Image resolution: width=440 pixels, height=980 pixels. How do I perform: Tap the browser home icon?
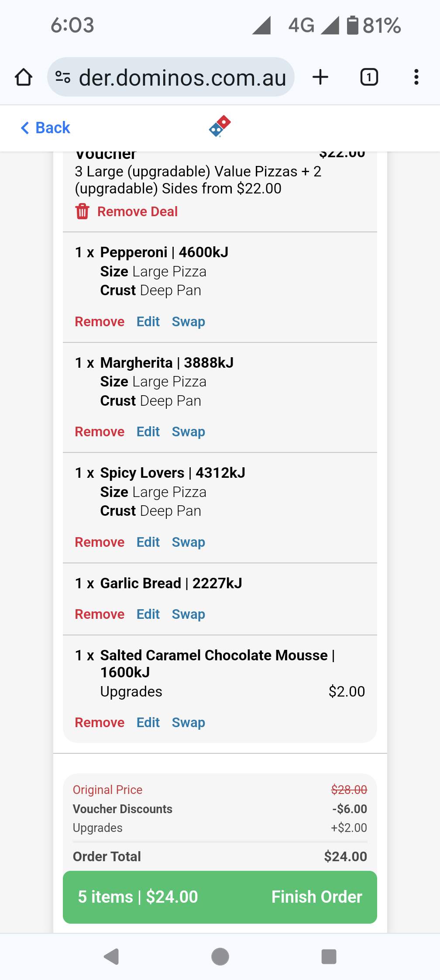coord(24,77)
